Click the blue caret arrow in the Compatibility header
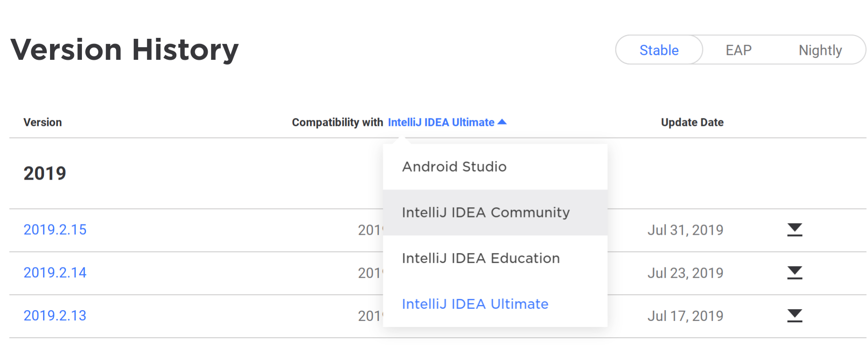 pyautogui.click(x=502, y=122)
